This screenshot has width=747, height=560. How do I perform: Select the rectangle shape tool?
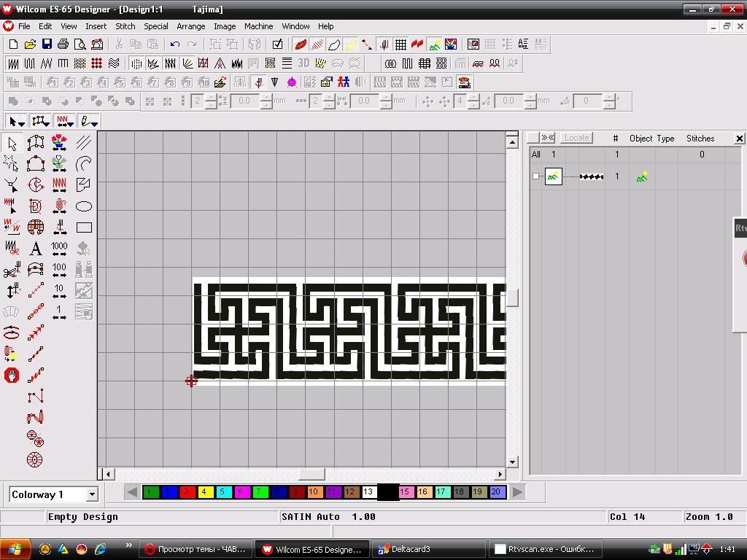(x=84, y=227)
